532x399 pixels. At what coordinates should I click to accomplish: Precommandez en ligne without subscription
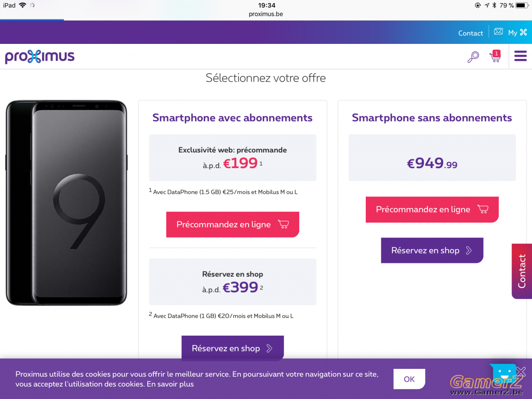[x=432, y=209]
